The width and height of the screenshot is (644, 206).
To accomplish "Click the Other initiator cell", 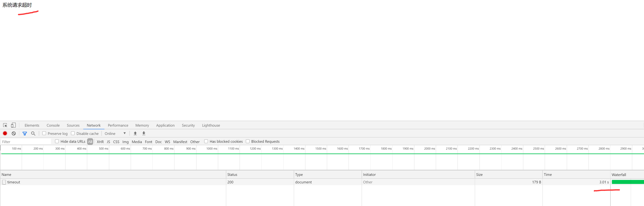I will pos(418,182).
